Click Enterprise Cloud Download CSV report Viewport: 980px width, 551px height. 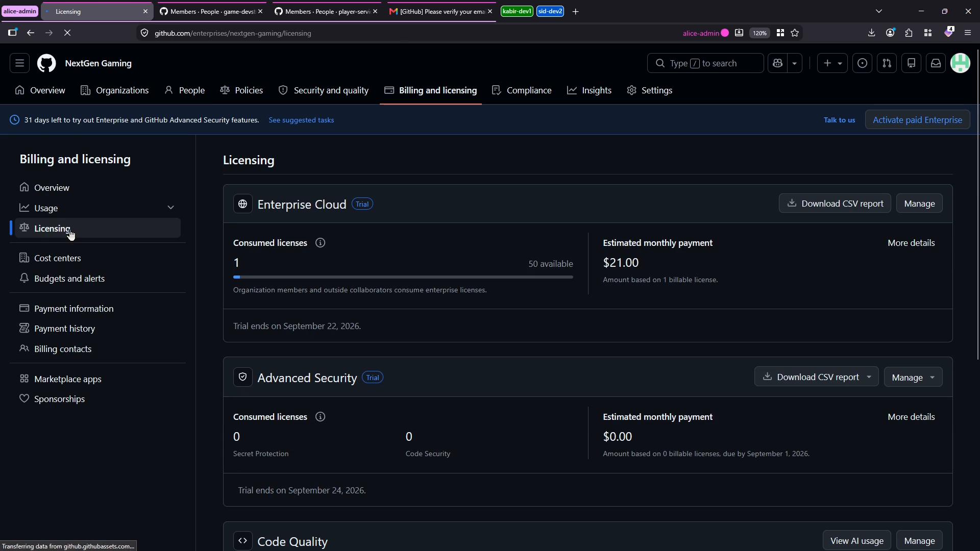835,204
